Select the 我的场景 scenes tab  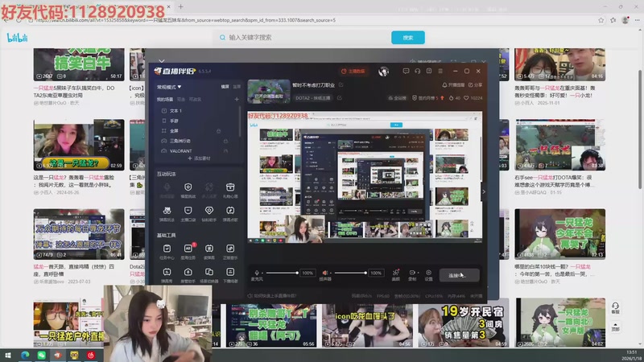165,99
